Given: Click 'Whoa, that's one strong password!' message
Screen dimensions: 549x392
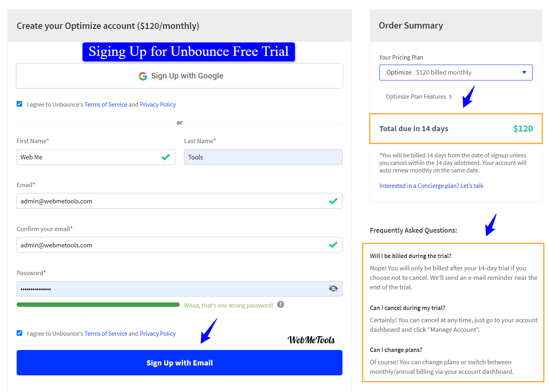Looking at the screenshot, I should coord(229,306).
